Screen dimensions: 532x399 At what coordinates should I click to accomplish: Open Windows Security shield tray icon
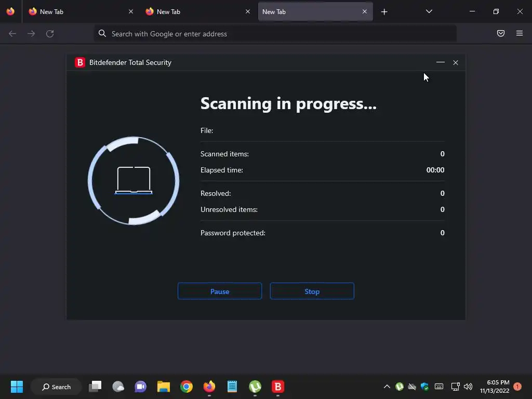click(x=424, y=387)
